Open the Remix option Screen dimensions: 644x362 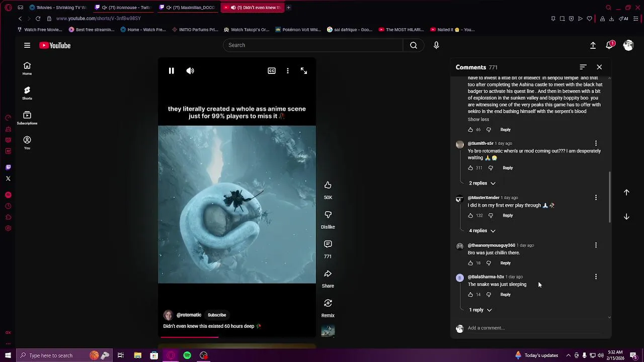tap(328, 303)
